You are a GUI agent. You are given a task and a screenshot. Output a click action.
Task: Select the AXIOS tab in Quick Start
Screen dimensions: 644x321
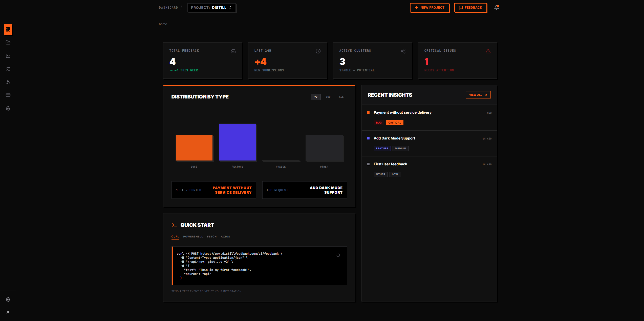pos(225,236)
